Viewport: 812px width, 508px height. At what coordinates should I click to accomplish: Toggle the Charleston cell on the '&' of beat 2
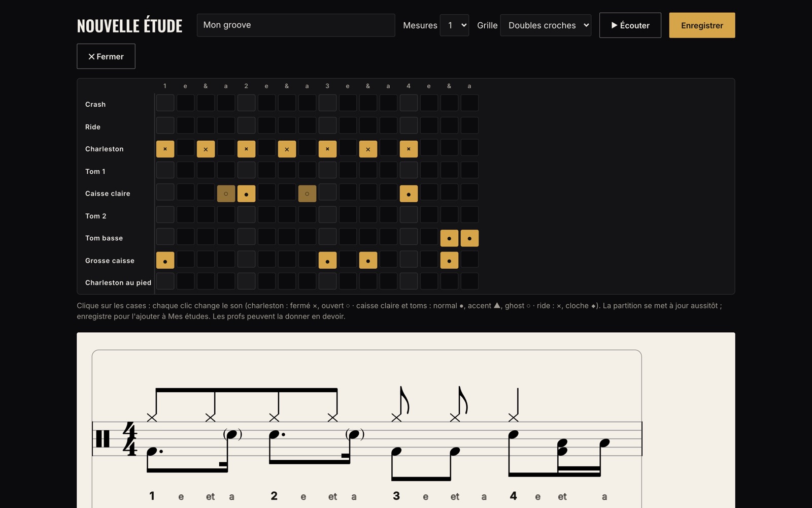point(287,149)
